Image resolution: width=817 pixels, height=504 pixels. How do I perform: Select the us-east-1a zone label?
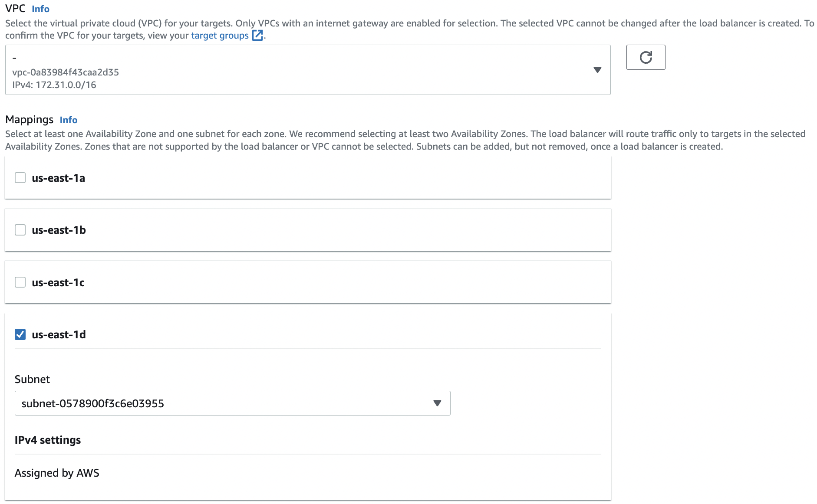pyautogui.click(x=58, y=178)
